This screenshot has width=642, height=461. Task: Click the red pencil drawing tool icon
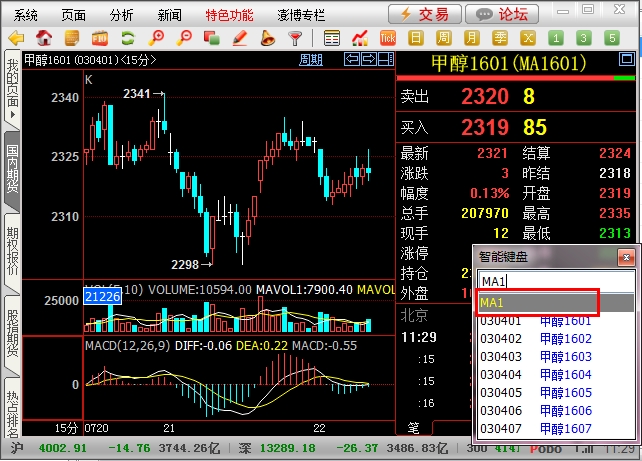coord(240,38)
